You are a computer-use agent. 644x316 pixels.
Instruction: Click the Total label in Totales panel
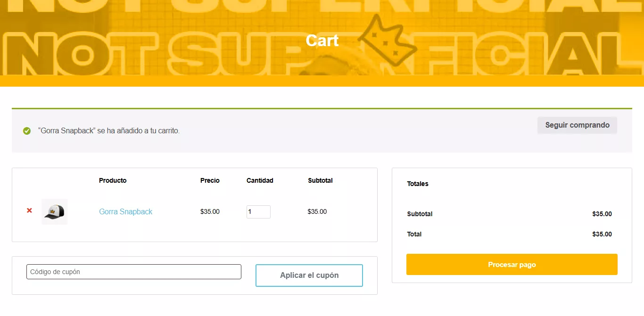click(414, 234)
